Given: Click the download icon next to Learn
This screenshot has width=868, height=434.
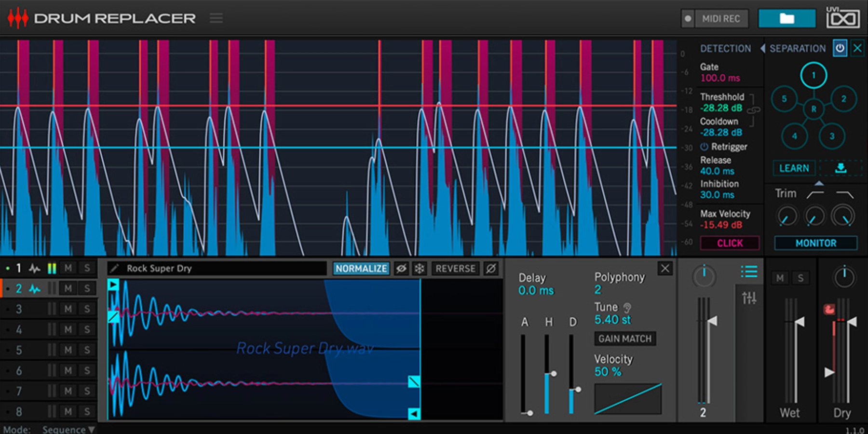Looking at the screenshot, I should click(841, 168).
